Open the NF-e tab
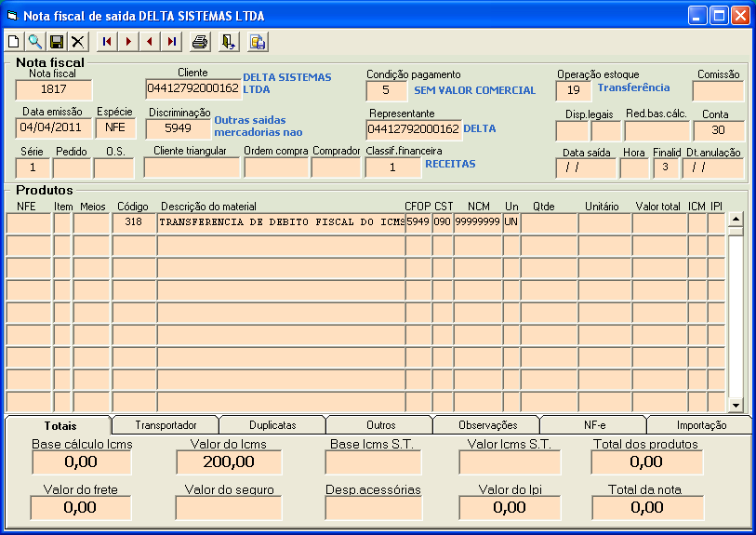Image resolution: width=756 pixels, height=535 pixels. [x=594, y=425]
